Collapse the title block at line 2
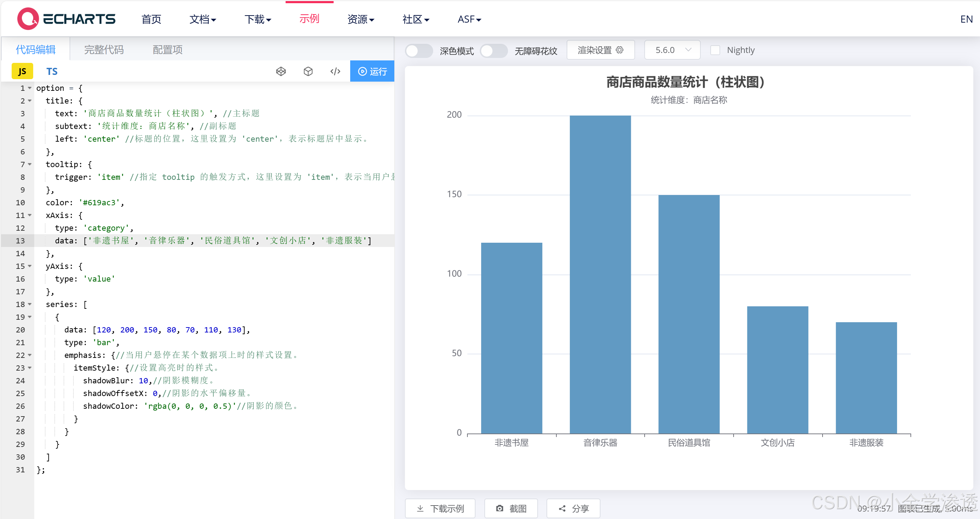980x519 pixels. [30, 101]
